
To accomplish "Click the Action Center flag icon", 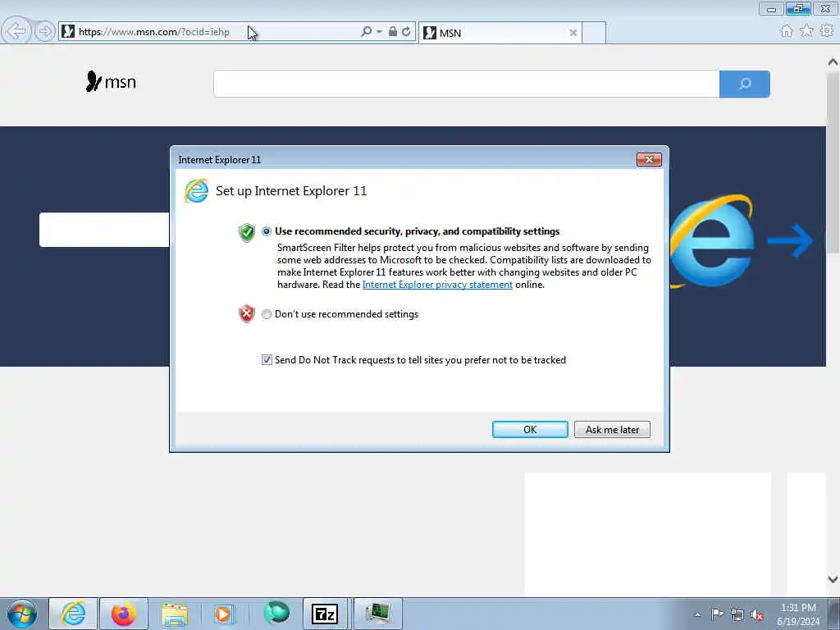I will click(x=717, y=614).
